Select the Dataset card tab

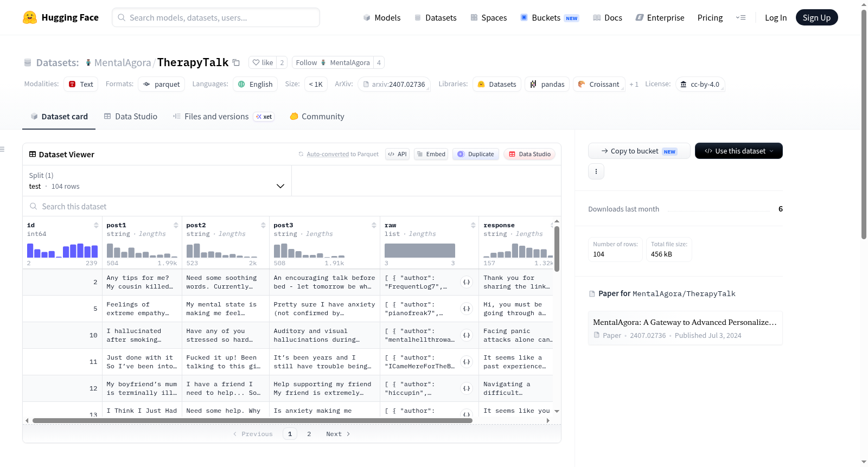click(59, 116)
